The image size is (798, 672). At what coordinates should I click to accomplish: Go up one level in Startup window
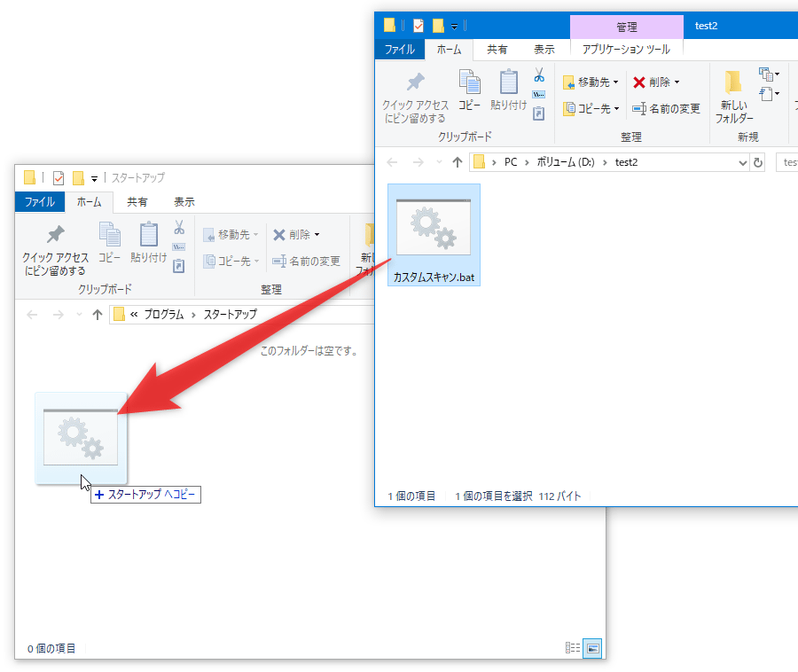98,315
